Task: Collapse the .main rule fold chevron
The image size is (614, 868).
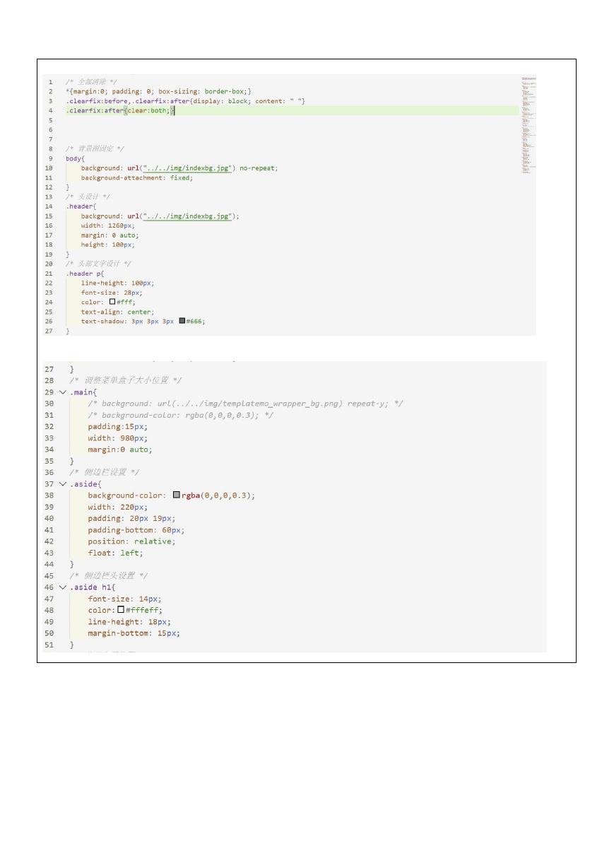Action: tap(63, 392)
